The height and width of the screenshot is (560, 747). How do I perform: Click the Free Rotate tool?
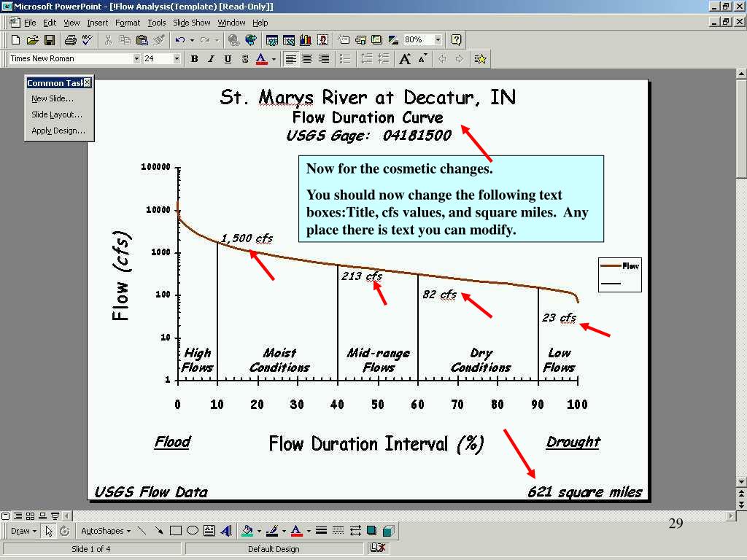[65, 531]
